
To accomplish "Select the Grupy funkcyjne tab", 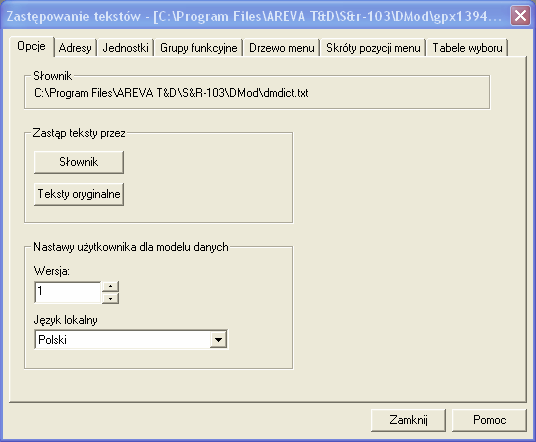I will (199, 48).
